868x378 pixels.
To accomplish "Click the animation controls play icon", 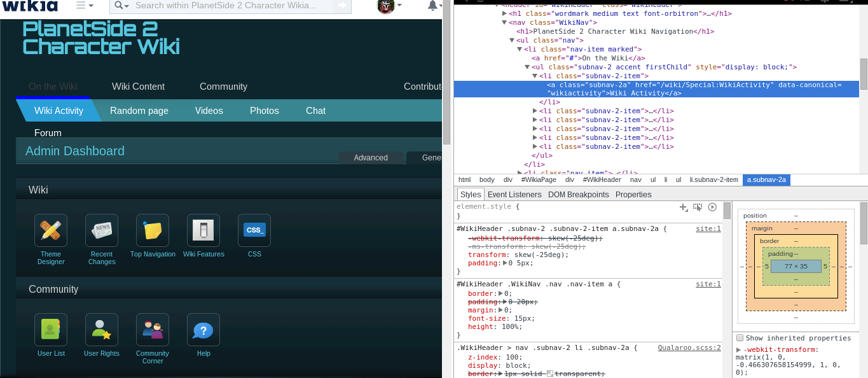I will [x=712, y=207].
